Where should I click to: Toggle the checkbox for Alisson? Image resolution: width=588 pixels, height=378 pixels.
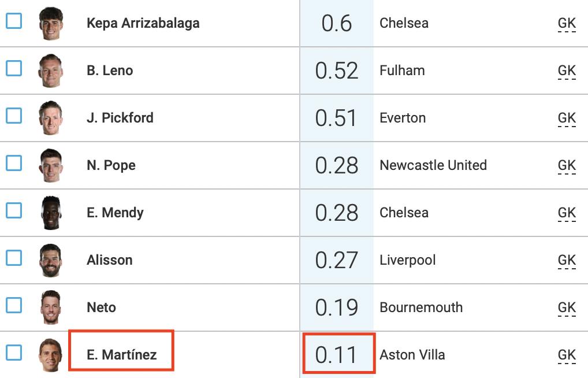point(14,258)
